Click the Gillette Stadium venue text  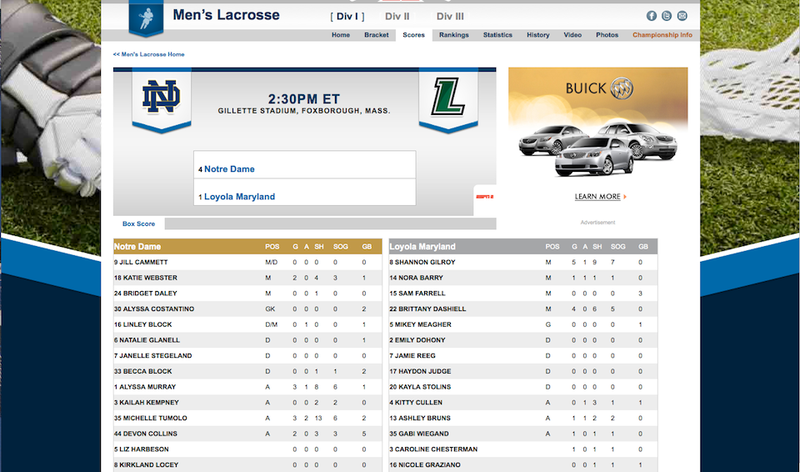pyautogui.click(x=304, y=111)
